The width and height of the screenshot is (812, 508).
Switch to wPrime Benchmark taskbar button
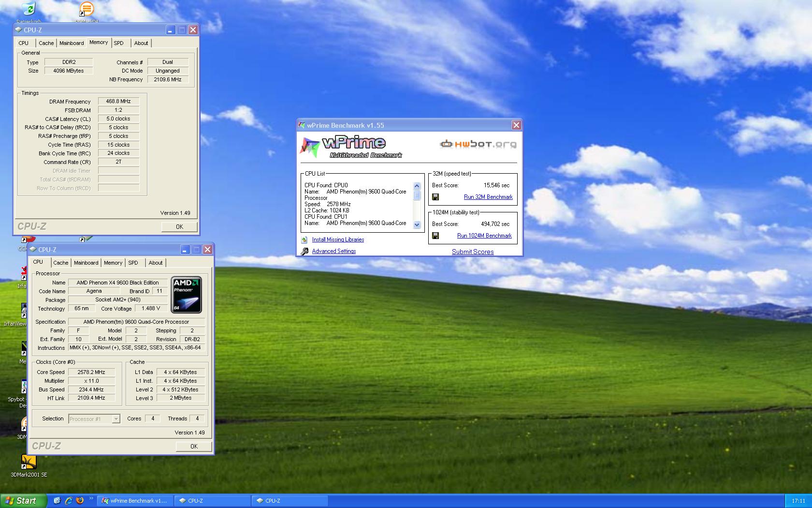[135, 501]
